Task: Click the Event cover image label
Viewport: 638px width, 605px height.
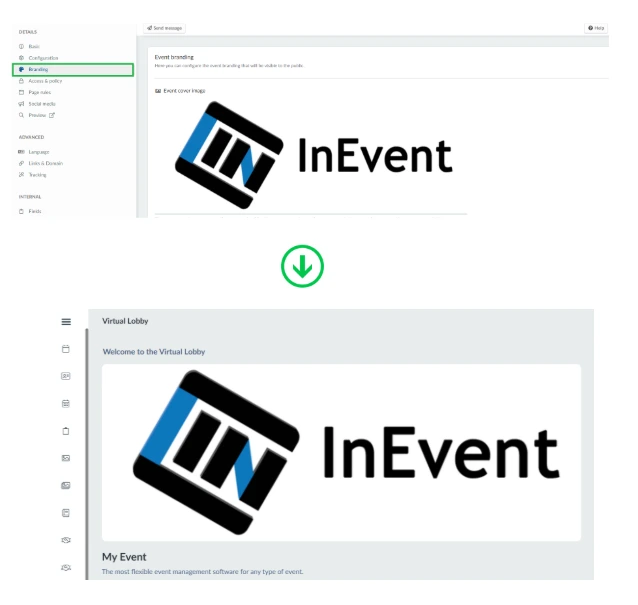Action: [184, 91]
